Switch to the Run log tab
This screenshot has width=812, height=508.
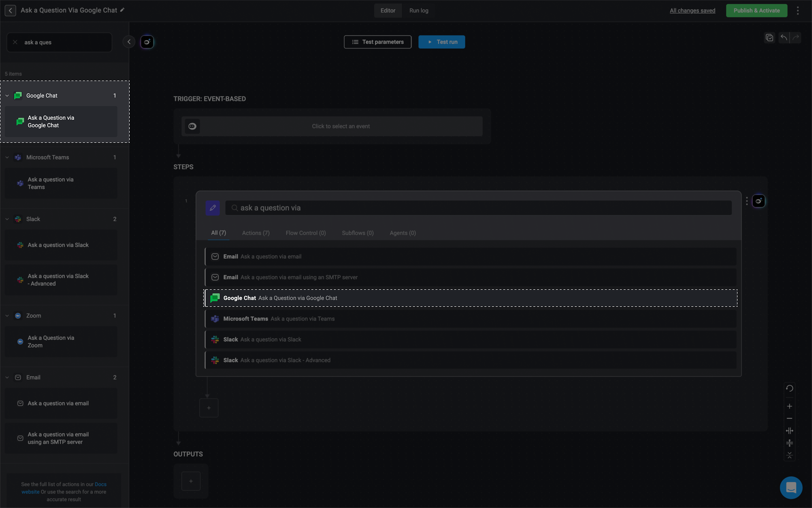coord(419,10)
